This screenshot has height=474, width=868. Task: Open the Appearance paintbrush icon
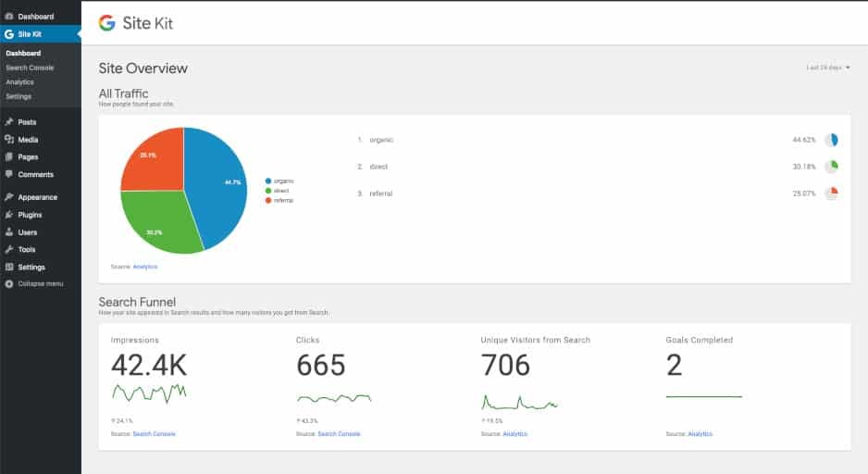point(9,197)
